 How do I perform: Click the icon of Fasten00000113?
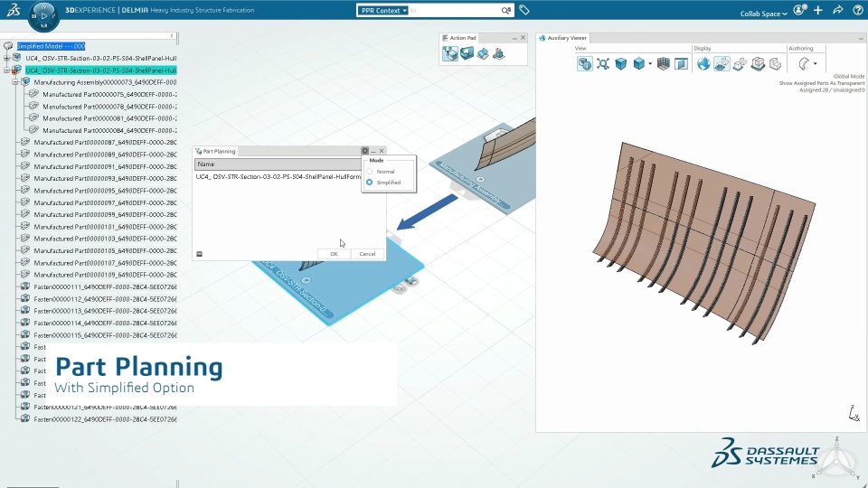pyautogui.click(x=25, y=310)
